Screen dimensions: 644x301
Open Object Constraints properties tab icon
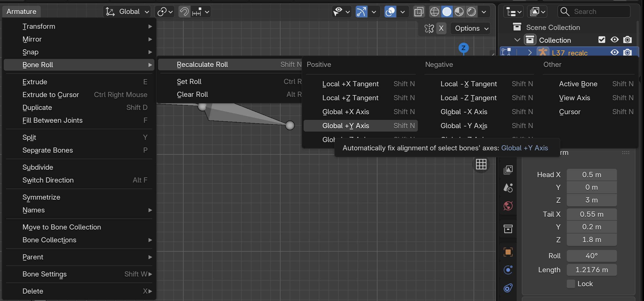(x=508, y=288)
